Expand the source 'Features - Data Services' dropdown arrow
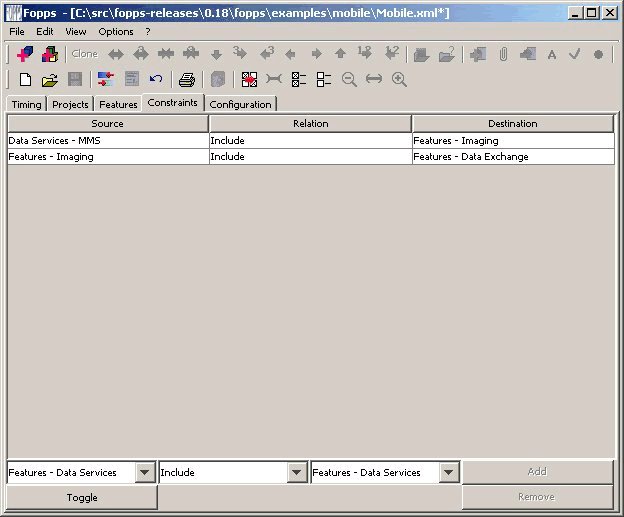 coord(144,472)
